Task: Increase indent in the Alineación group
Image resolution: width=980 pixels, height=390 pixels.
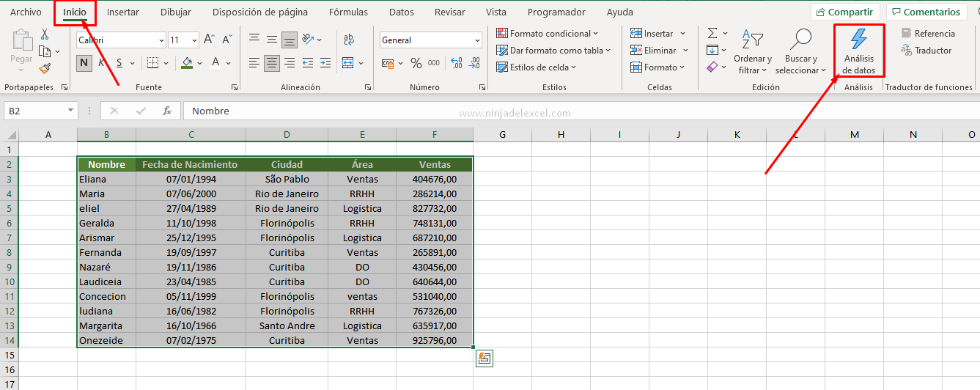Action: 325,63
